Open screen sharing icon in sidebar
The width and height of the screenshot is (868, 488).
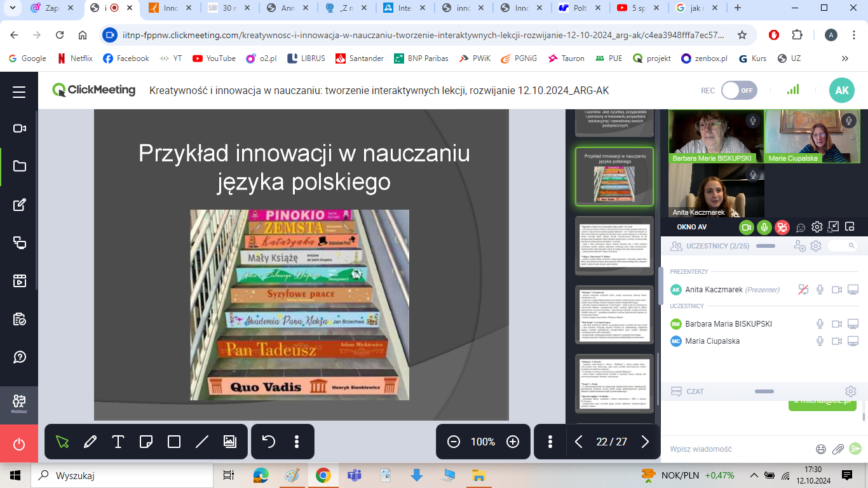point(19,242)
